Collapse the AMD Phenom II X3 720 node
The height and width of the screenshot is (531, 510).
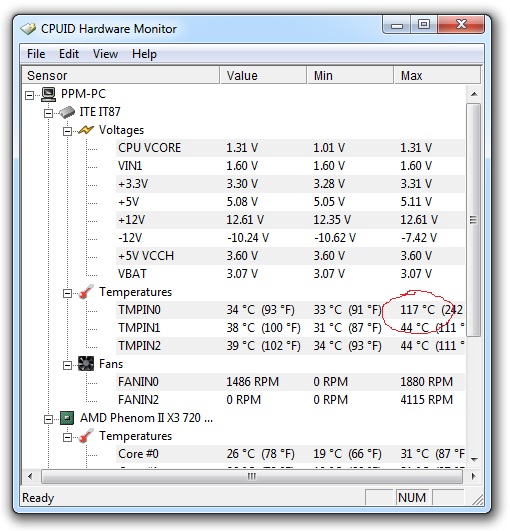(x=48, y=420)
